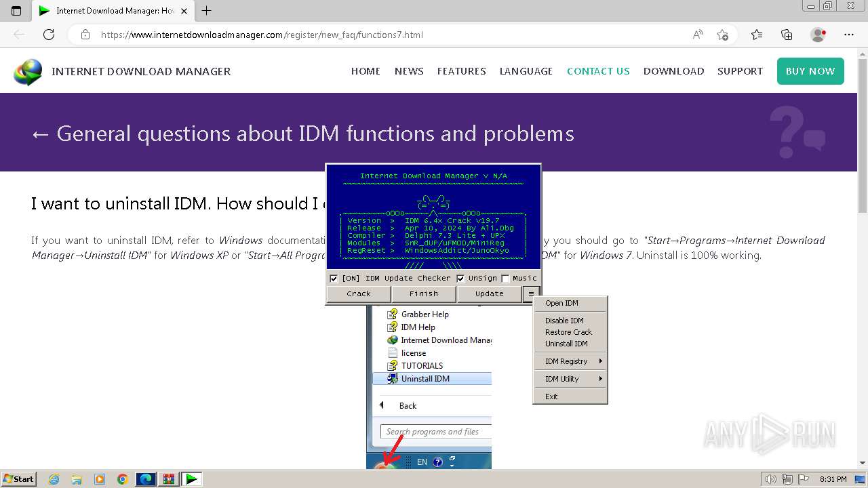The image size is (868, 488).
Task: Open the NEWS page
Action: (x=409, y=71)
